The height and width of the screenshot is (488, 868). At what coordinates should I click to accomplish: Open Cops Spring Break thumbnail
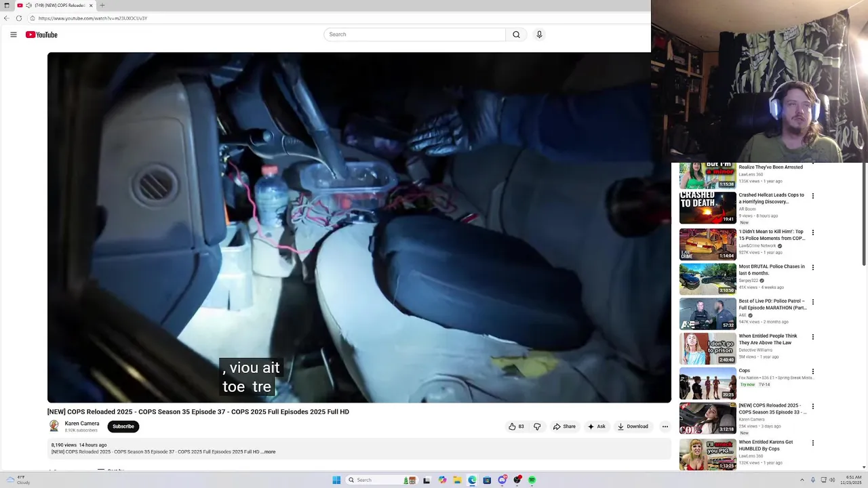coord(708,383)
